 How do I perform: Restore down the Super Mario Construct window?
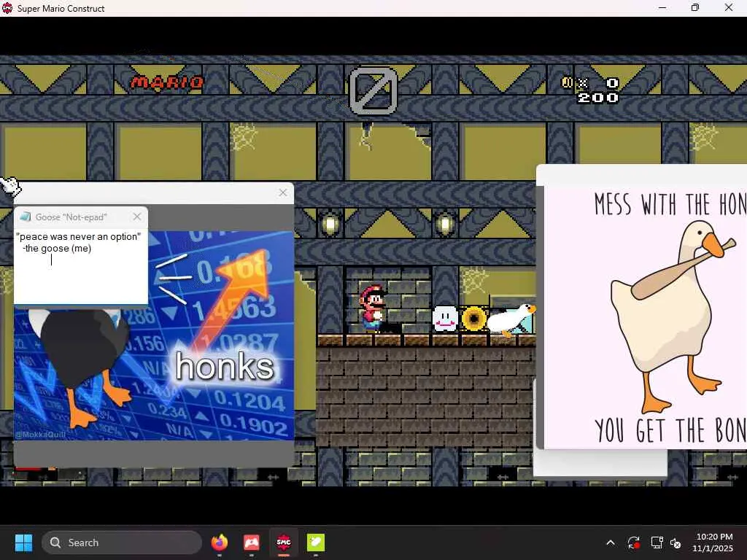point(695,8)
